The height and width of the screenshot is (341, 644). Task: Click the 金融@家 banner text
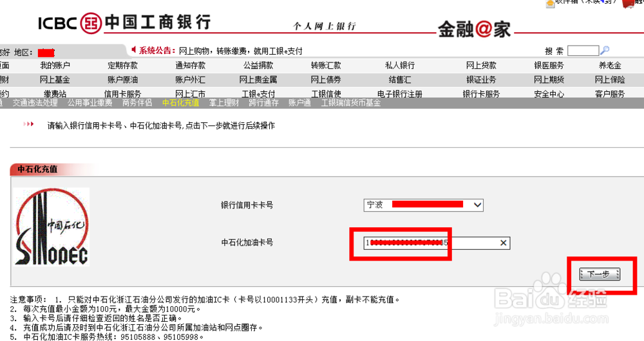coord(475,30)
